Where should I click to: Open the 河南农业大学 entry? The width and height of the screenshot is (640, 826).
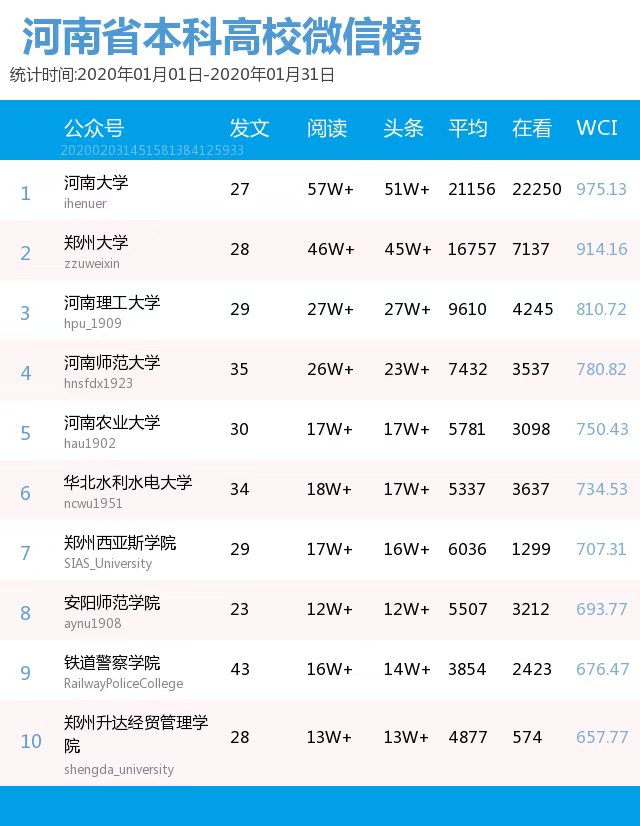point(112,423)
